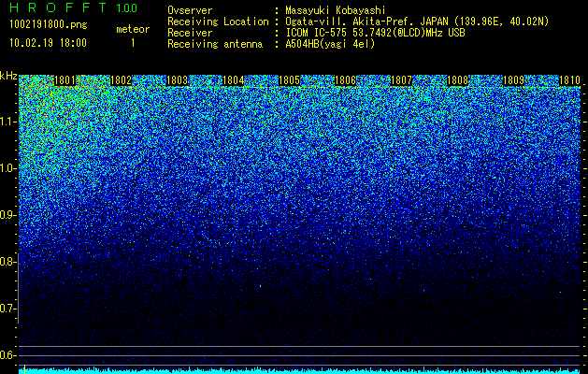Click the 0.7 kHz axis label
The image size is (588, 374).
pyautogui.click(x=7, y=309)
